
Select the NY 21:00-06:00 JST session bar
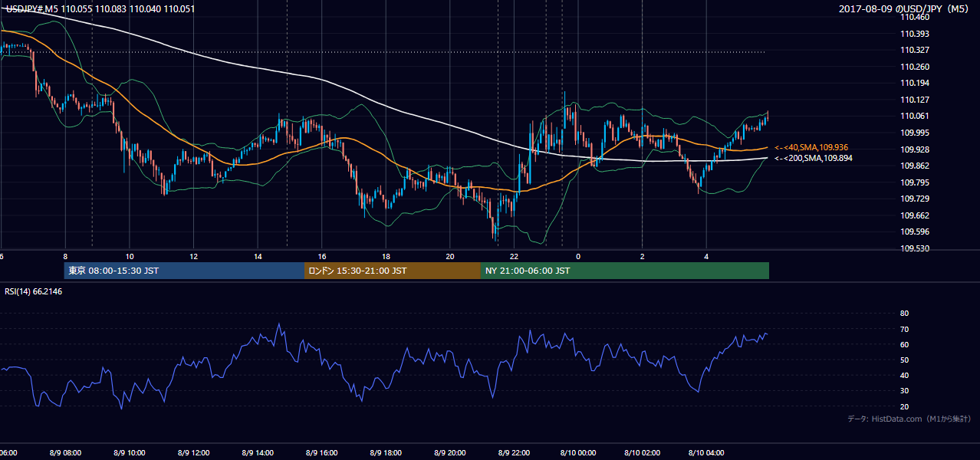click(x=625, y=271)
